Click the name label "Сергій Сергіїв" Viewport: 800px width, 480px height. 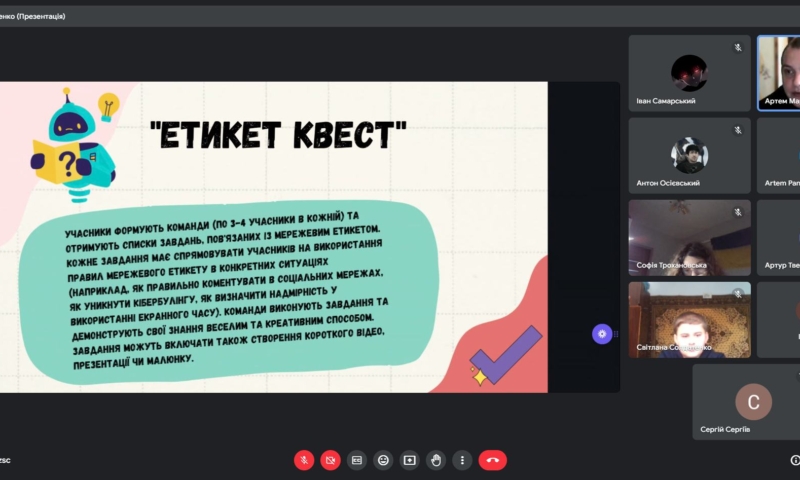[725, 430]
